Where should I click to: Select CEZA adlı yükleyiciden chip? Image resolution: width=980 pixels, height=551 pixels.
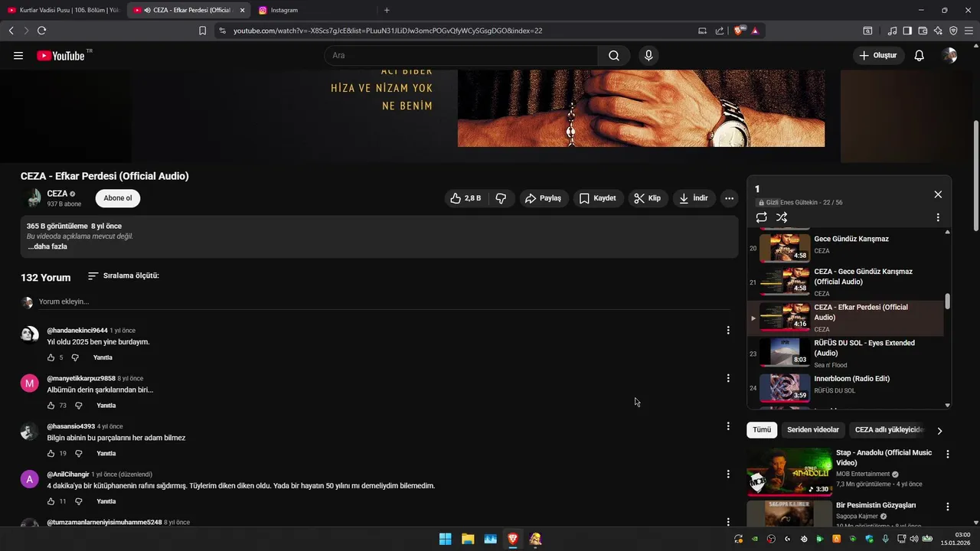click(x=889, y=430)
